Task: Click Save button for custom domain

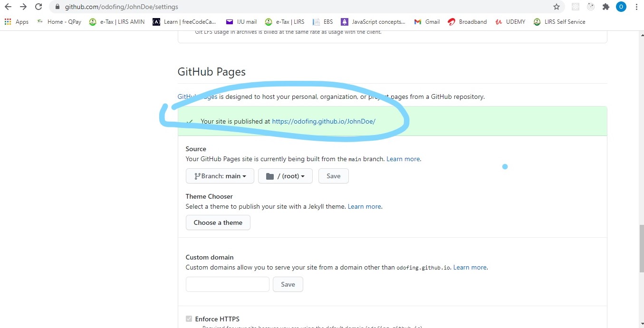Action: click(288, 284)
